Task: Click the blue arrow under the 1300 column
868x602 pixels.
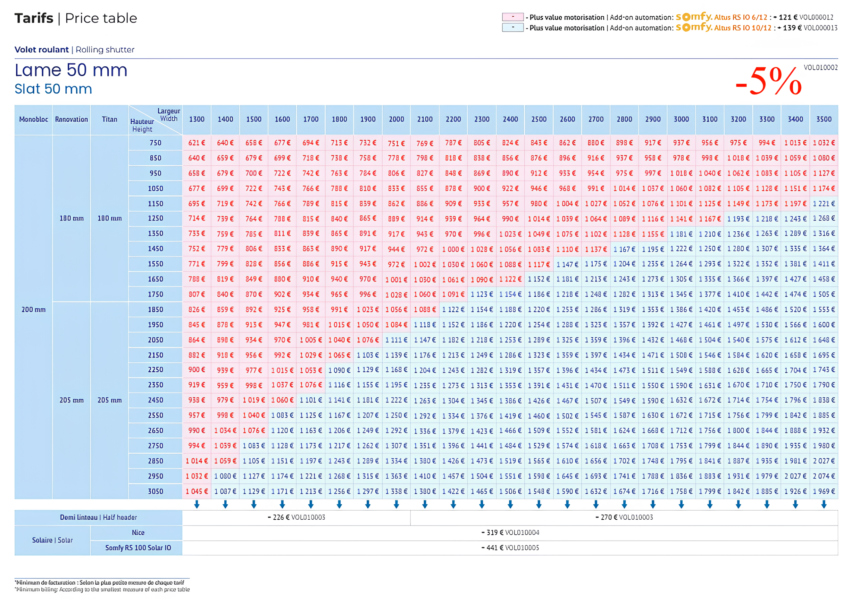Action: [x=197, y=504]
